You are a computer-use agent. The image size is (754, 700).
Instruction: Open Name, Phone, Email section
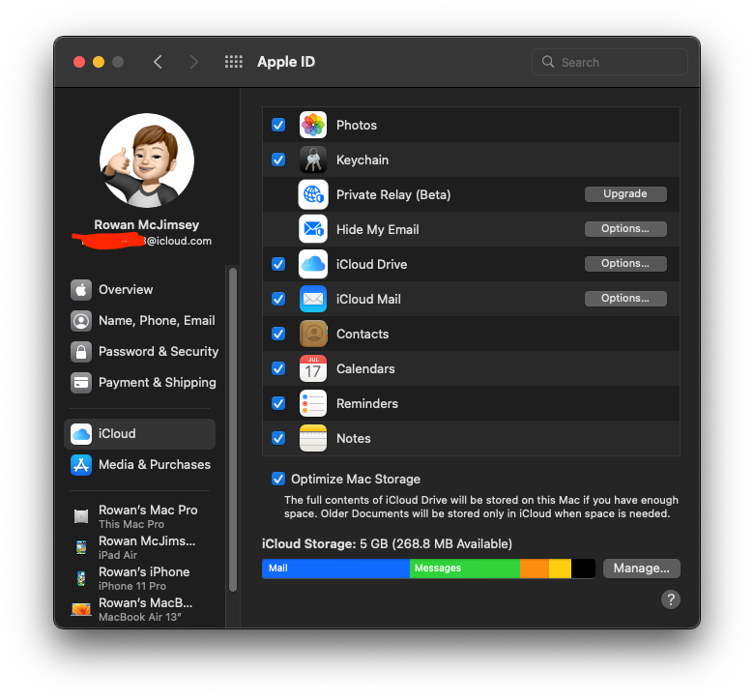pos(143,320)
